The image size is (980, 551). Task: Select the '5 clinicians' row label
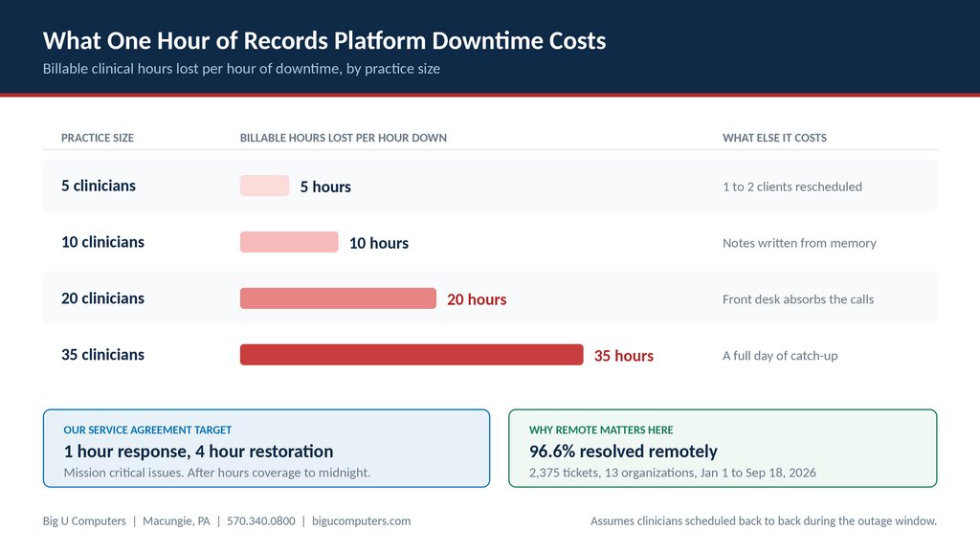coord(99,186)
